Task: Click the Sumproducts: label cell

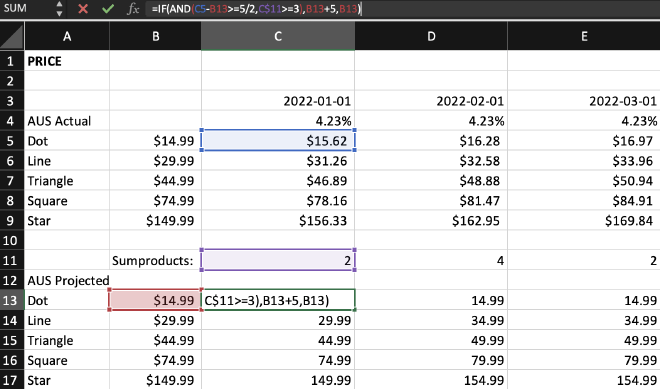Action: click(155, 261)
